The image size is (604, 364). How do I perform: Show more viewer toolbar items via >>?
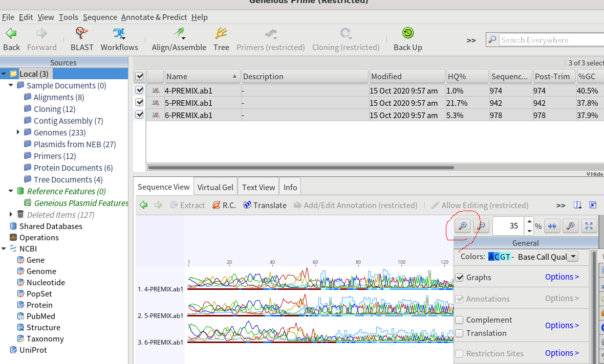pos(561,206)
